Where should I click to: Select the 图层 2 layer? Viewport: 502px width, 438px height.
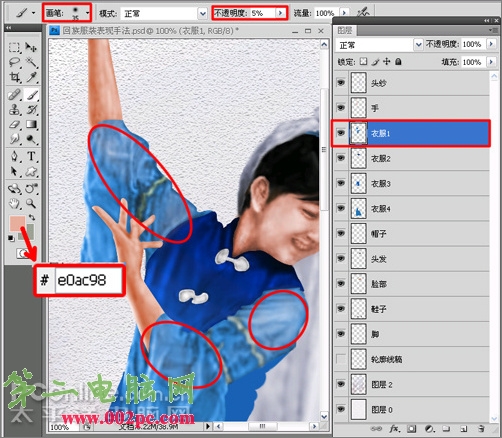coord(412,384)
